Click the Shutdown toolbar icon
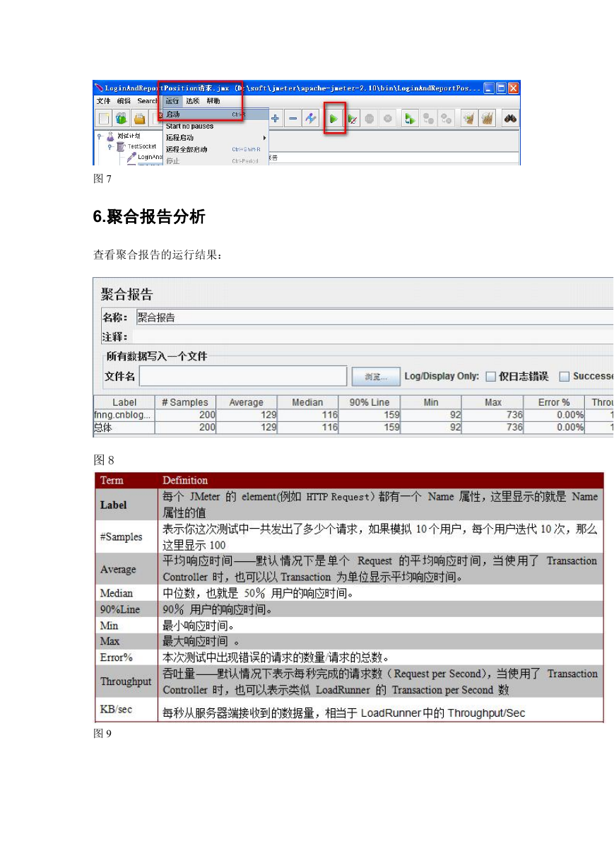This screenshot has height=868, width=614. pos(387,119)
